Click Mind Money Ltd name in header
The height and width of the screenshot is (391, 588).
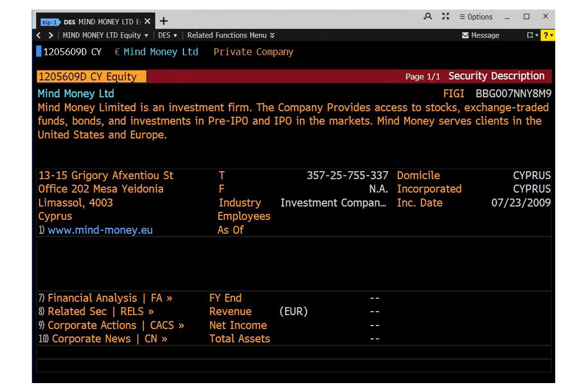click(x=161, y=52)
